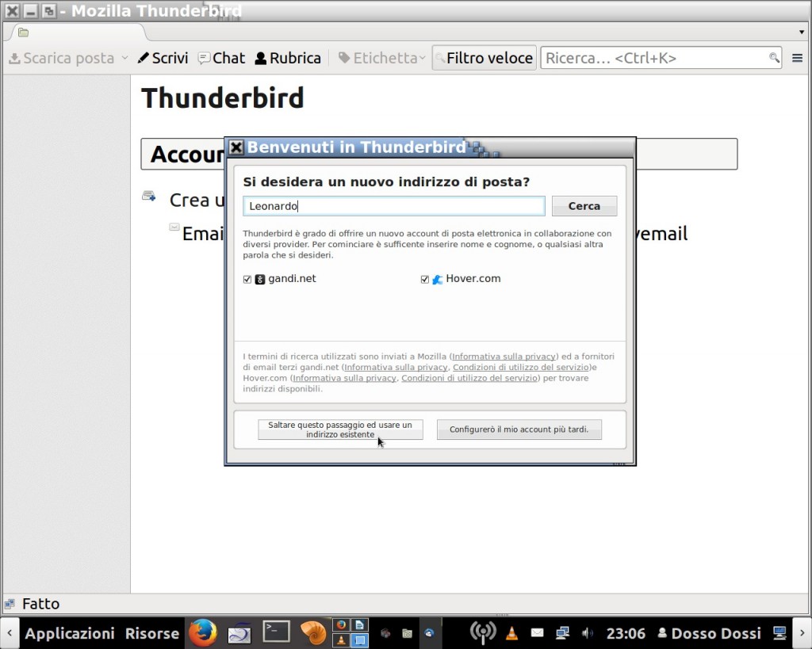The image size is (812, 649).
Task: Click the small folder taskbar window icon
Action: [407, 633]
